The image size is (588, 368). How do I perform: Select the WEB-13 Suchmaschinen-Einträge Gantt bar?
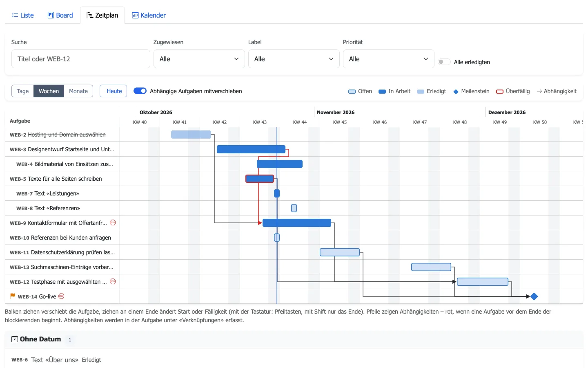coord(431,267)
